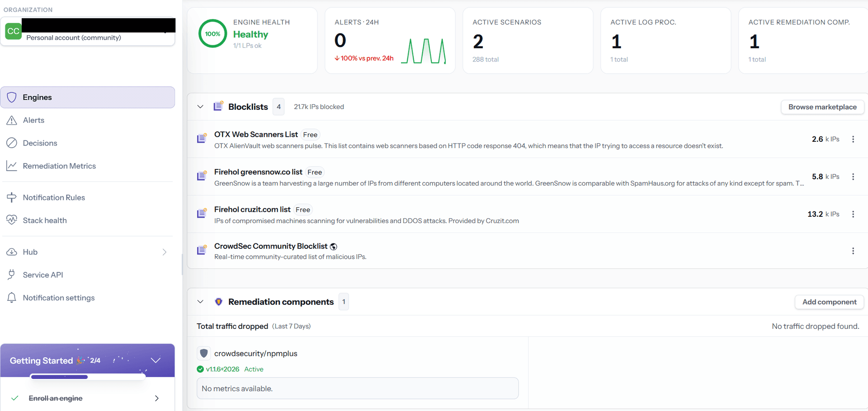
Task: Click the OTX Web Scanners List icon
Action: (x=202, y=138)
